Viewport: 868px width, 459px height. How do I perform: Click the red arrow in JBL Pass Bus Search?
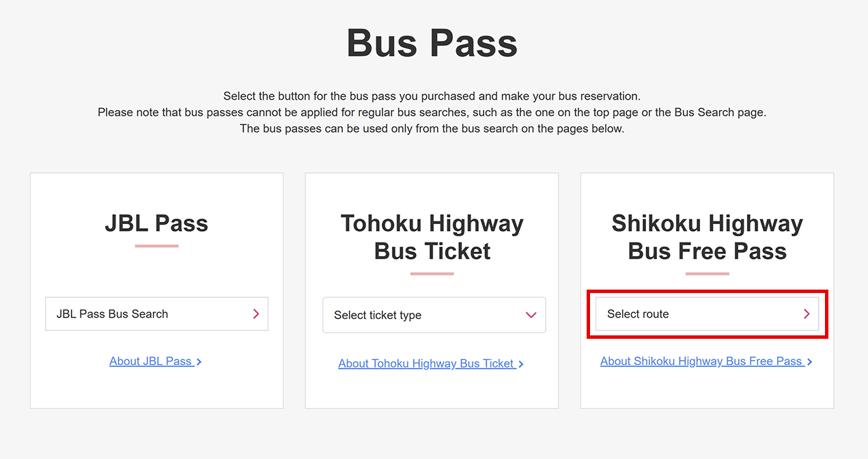256,314
